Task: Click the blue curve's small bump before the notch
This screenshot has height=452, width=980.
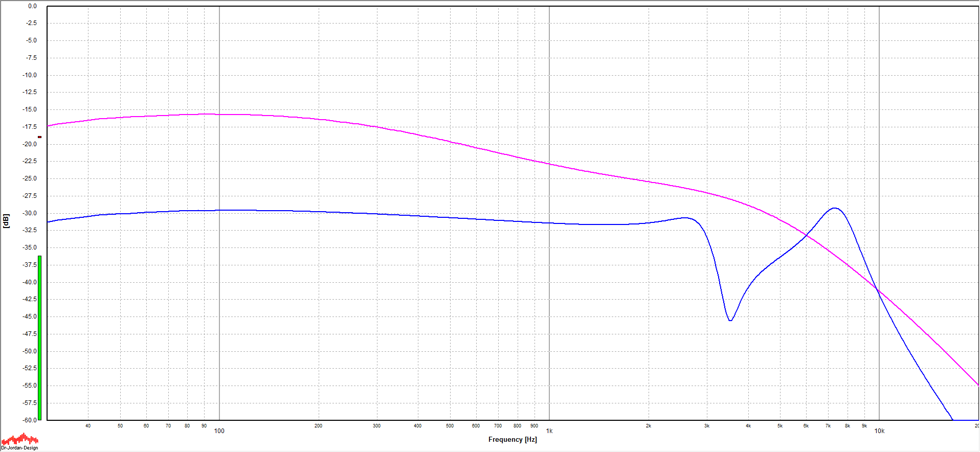Action: pos(684,218)
